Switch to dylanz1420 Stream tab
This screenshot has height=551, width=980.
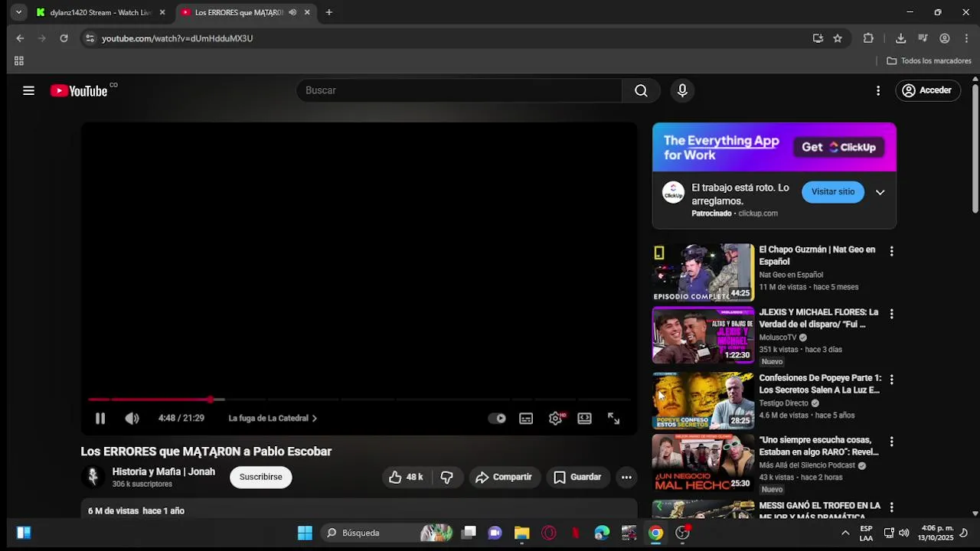tap(100, 12)
